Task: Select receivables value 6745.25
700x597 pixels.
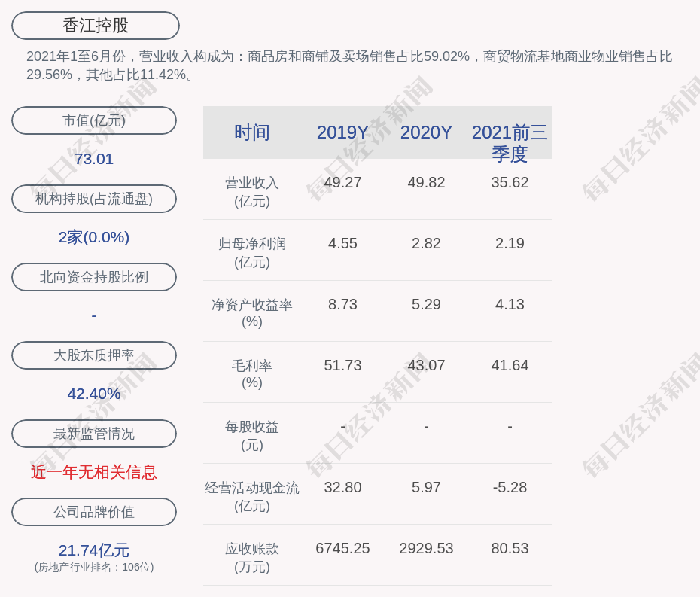Action: point(342,548)
